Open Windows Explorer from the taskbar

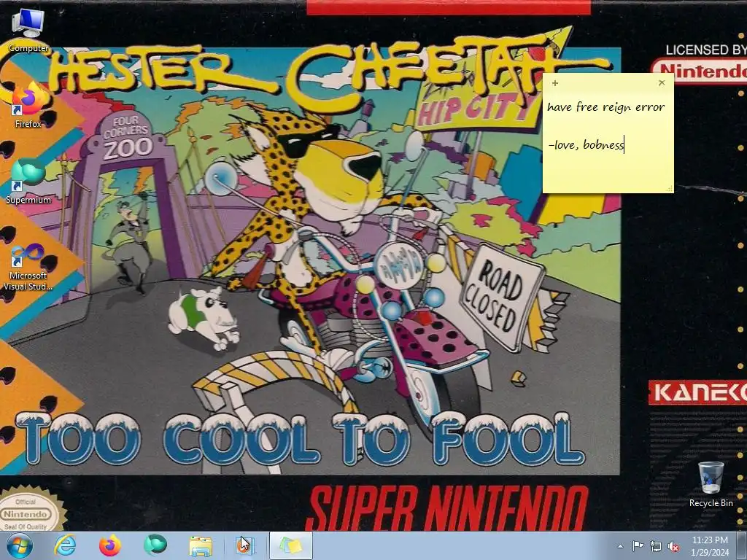point(201,545)
